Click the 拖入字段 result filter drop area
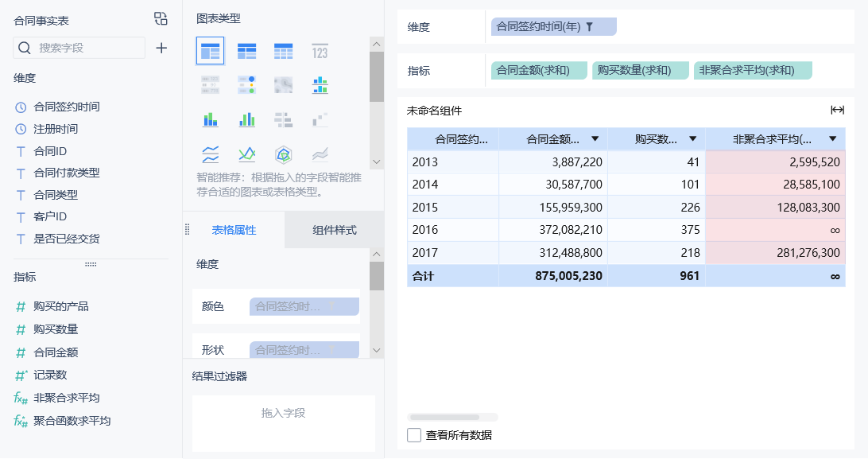868x459 pixels. click(284, 423)
